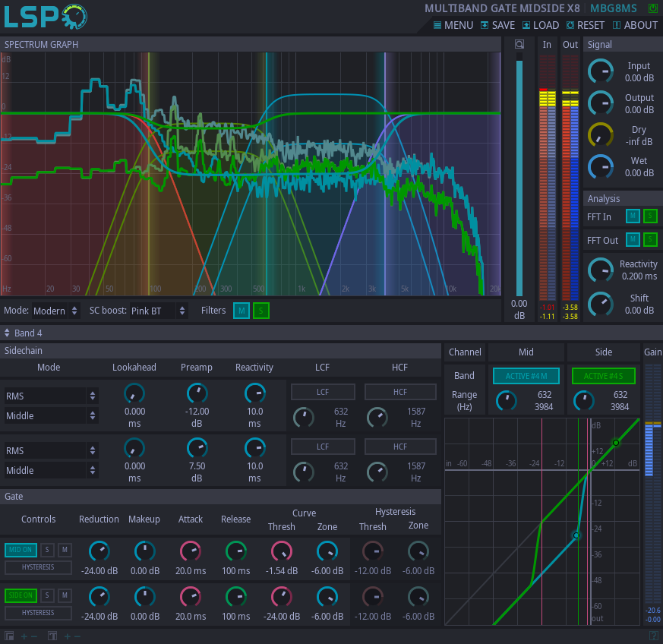Disable the MID ON gate

tap(21, 550)
